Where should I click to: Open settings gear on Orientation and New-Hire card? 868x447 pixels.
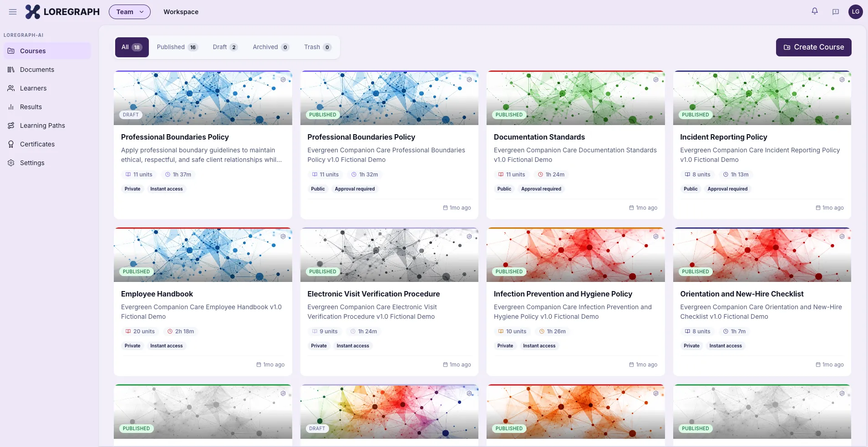[x=842, y=236]
